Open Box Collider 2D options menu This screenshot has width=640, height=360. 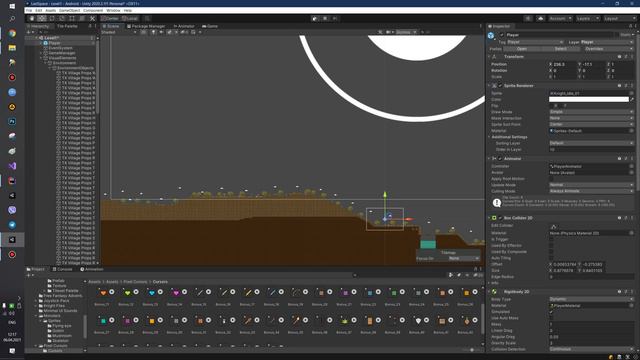coord(632,218)
